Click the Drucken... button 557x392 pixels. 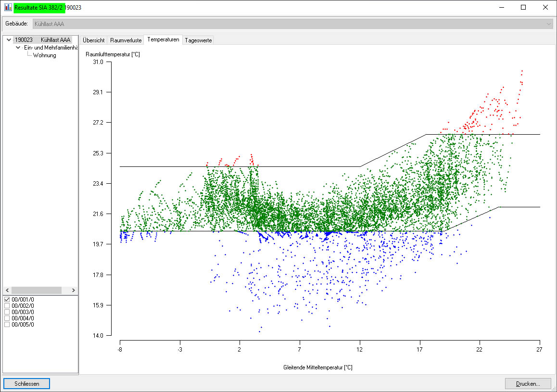click(528, 384)
